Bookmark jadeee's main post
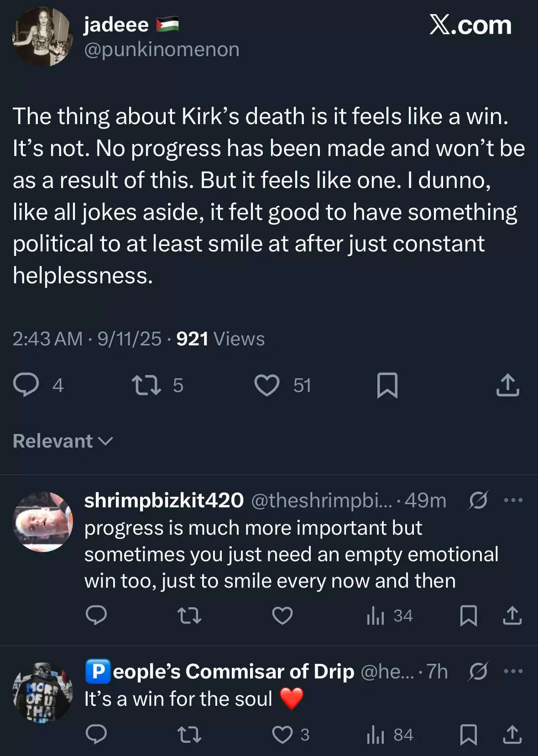This screenshot has width=538, height=756. (x=387, y=386)
